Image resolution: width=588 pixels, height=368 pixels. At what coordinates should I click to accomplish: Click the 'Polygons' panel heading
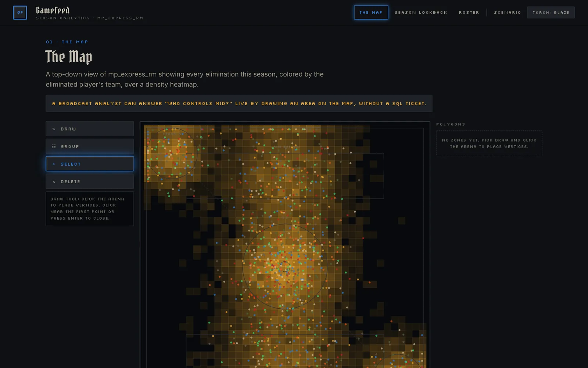click(451, 124)
